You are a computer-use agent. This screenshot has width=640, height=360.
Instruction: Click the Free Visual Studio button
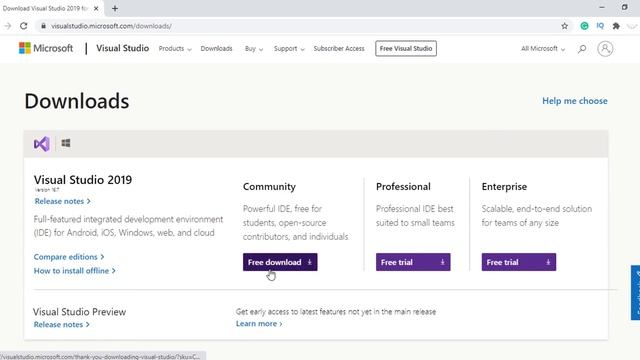click(x=406, y=49)
